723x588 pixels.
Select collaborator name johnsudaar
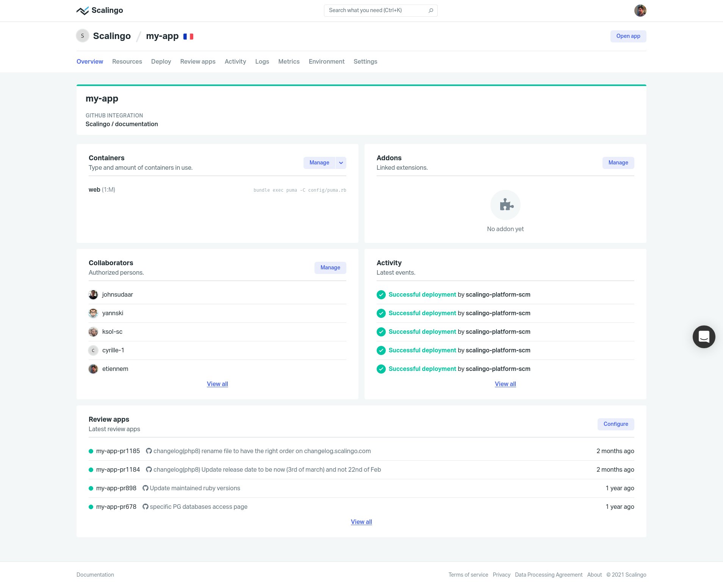(117, 294)
